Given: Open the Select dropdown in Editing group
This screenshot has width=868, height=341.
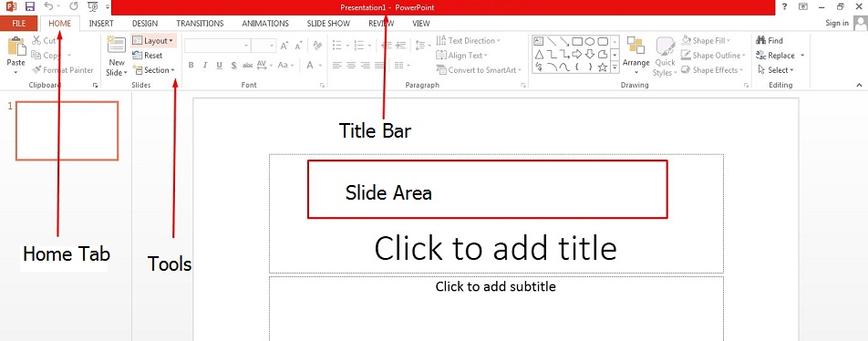Looking at the screenshot, I should (776, 70).
